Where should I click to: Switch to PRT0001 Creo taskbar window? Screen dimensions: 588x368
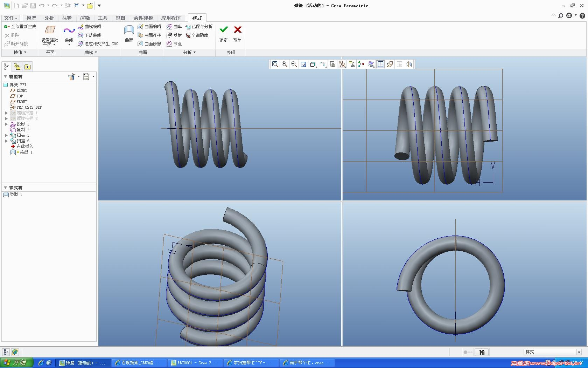pos(195,363)
